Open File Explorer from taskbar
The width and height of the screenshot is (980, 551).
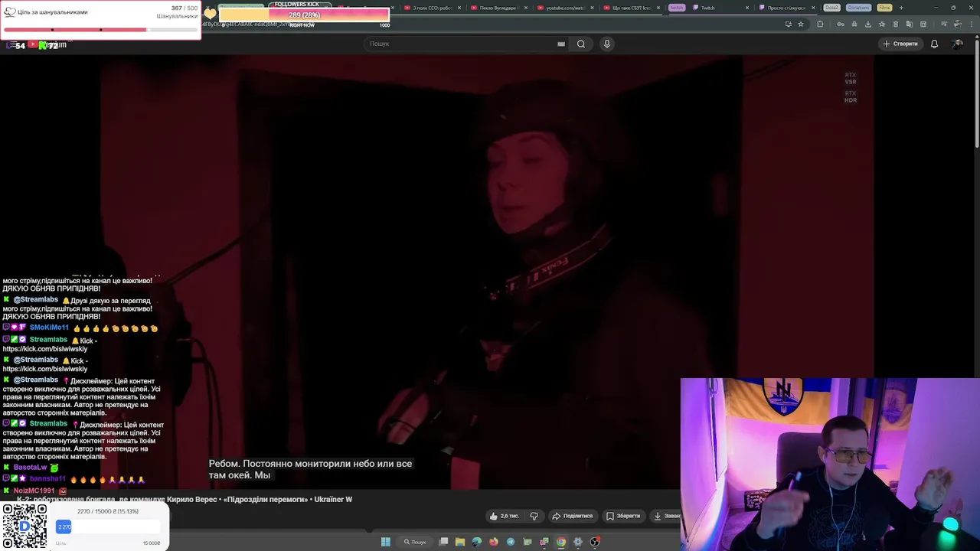[460, 542]
